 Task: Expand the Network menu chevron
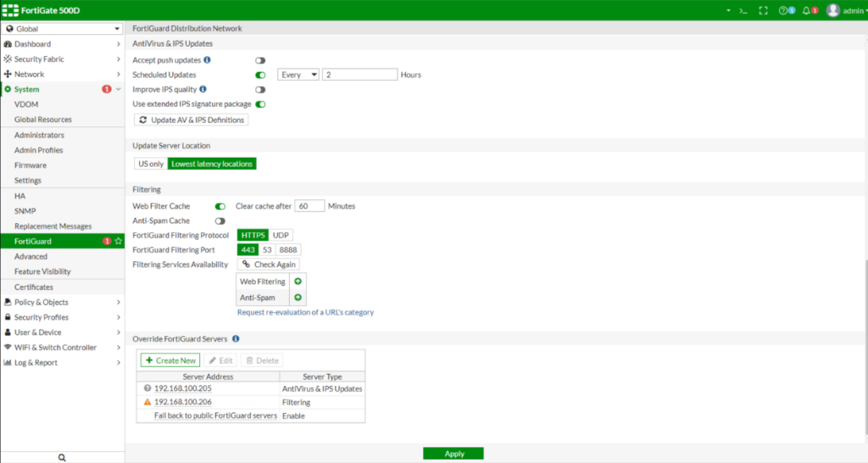[119, 74]
